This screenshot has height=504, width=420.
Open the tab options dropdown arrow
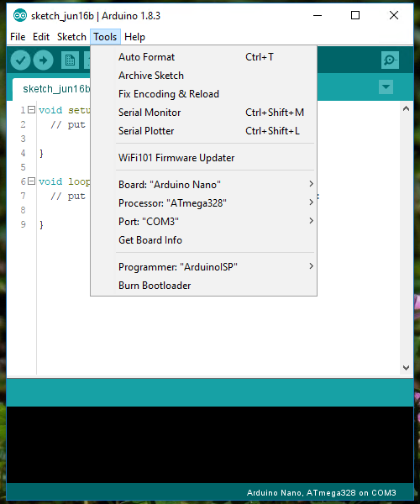click(x=386, y=87)
